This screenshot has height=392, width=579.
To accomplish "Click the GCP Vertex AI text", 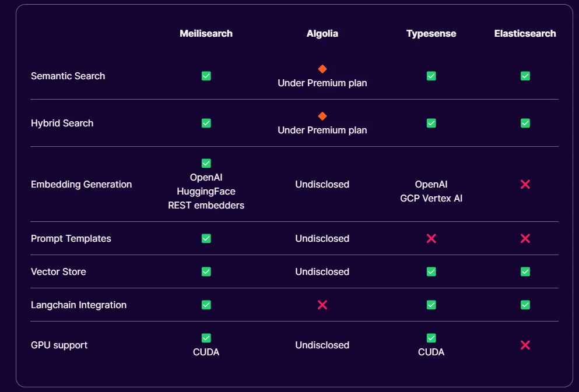I will (431, 198).
